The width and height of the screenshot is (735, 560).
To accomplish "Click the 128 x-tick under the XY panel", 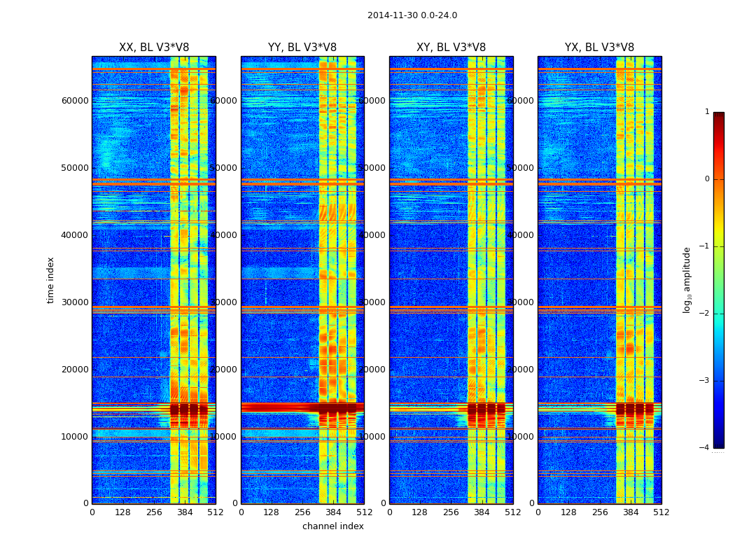I will tap(420, 512).
